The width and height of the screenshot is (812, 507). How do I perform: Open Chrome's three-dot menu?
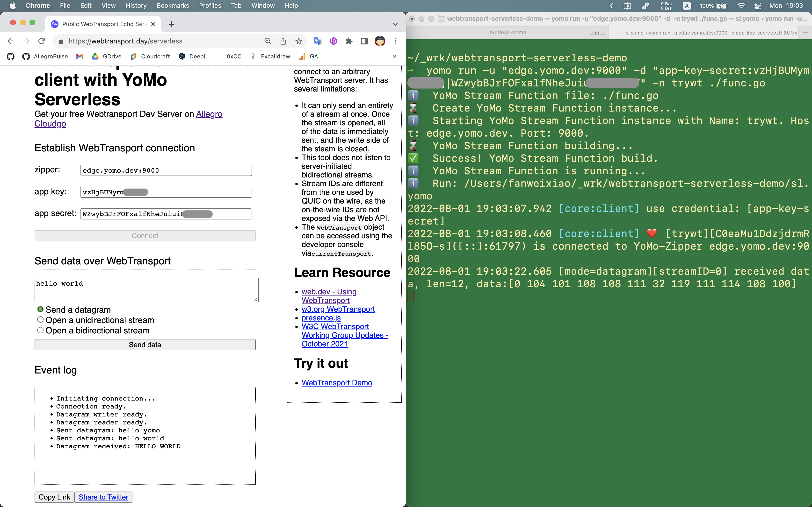pos(395,41)
